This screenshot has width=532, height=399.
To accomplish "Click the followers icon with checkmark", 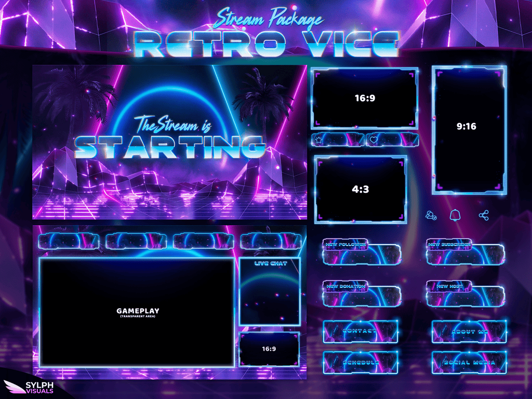I will [x=431, y=215].
